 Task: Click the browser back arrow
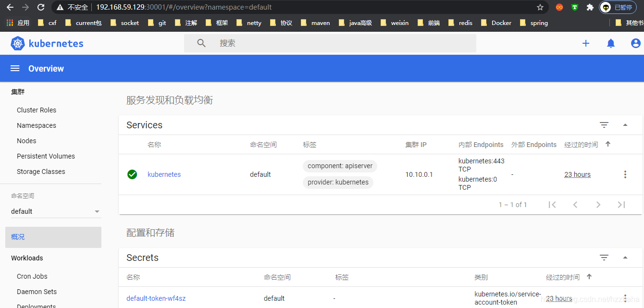[10, 7]
